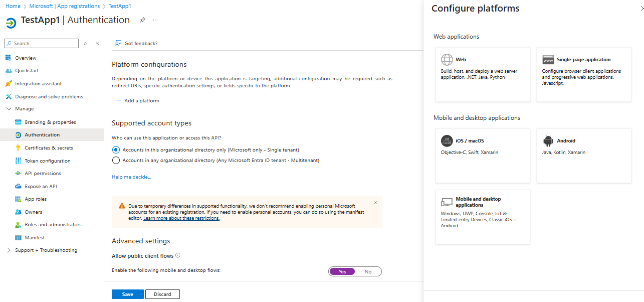
Task: Open the Help me decide link
Action: pos(131,177)
